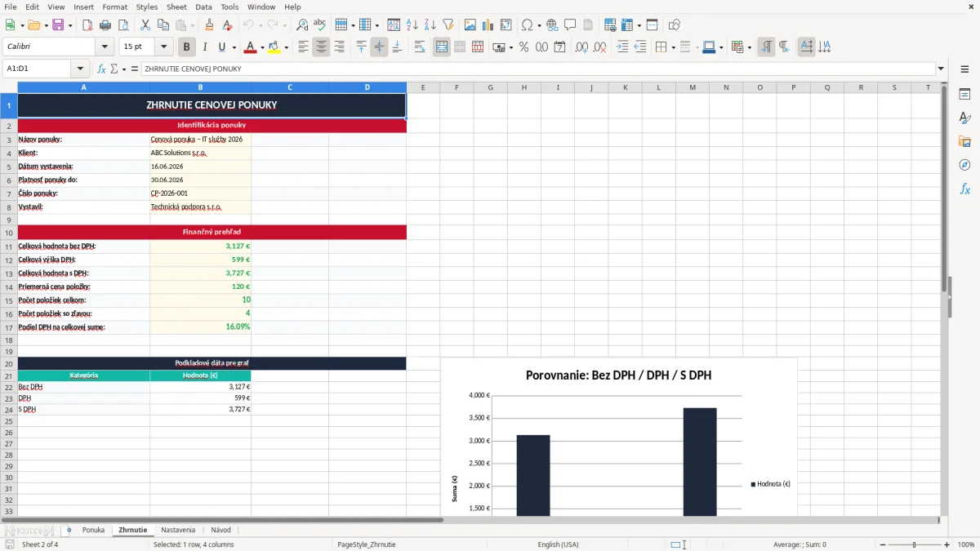Open underline style dropdown arrow
Viewport: 980px width, 551px height.
pyautogui.click(x=234, y=47)
